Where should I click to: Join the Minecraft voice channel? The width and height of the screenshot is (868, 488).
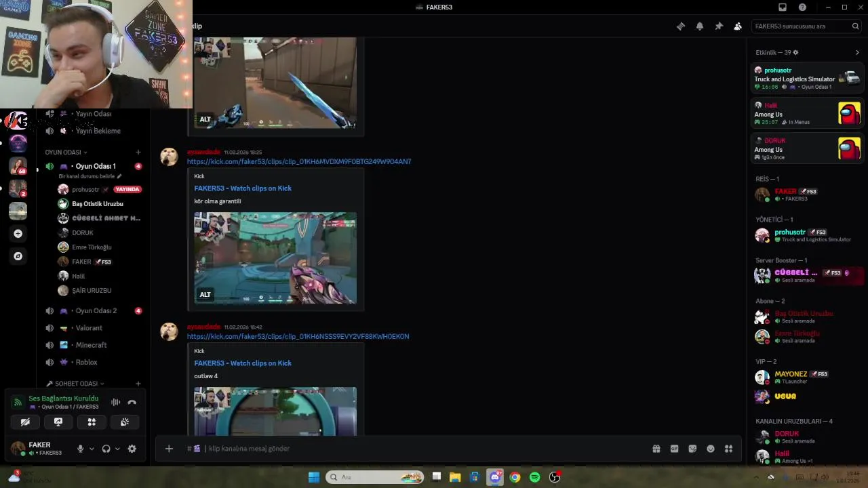click(93, 345)
